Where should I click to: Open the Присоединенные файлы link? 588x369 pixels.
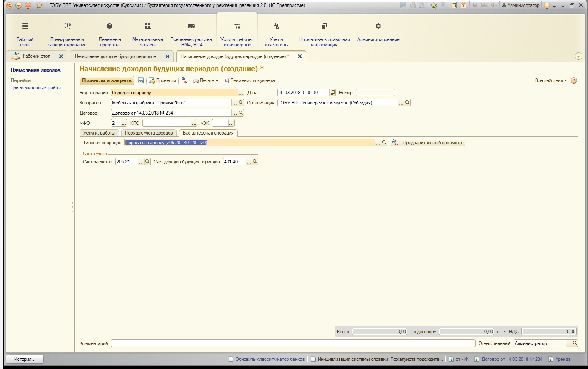(x=36, y=88)
